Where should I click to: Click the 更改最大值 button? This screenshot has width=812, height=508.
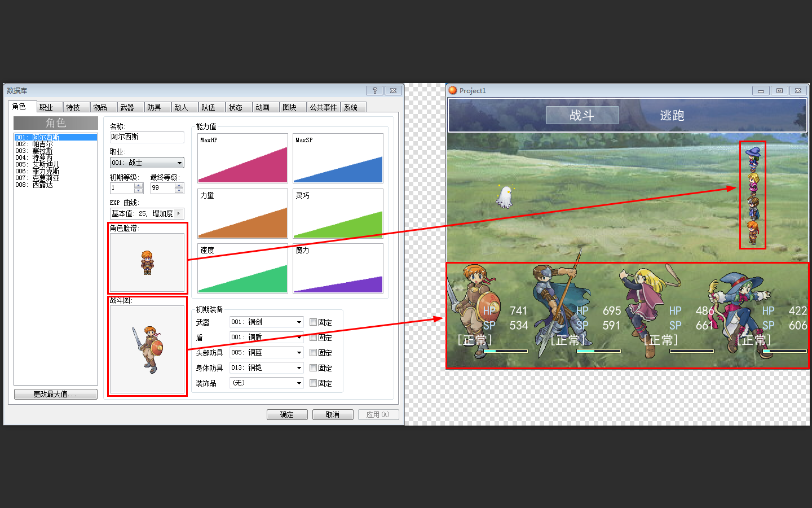(x=55, y=394)
